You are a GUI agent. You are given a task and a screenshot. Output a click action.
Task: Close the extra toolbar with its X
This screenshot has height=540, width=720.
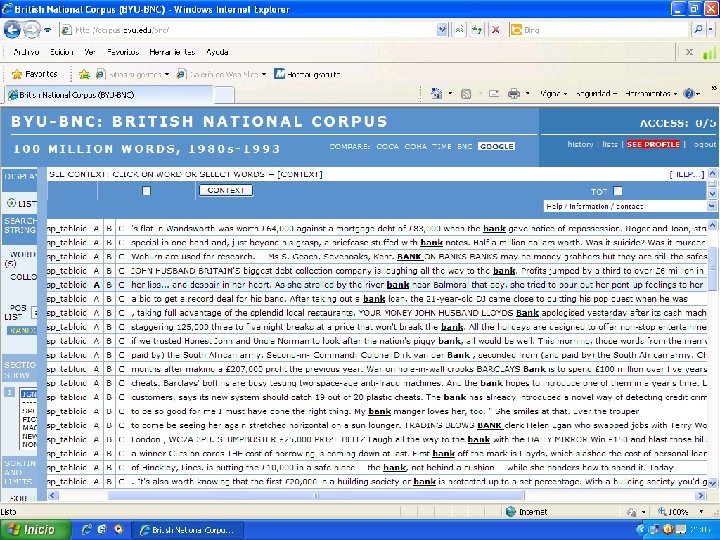point(689,52)
